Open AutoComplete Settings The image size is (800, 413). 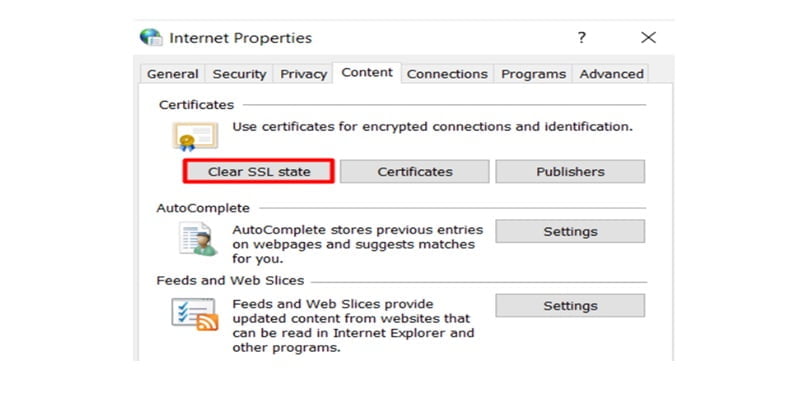coord(570,231)
